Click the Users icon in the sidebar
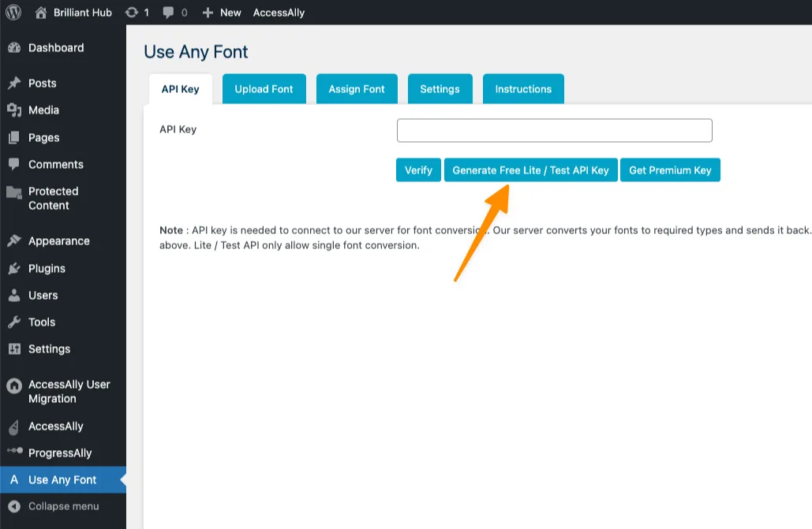Image resolution: width=812 pixels, height=529 pixels. tap(17, 295)
